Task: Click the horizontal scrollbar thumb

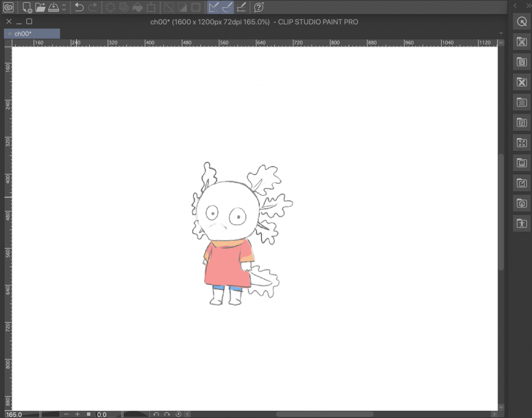Action: pos(325,414)
